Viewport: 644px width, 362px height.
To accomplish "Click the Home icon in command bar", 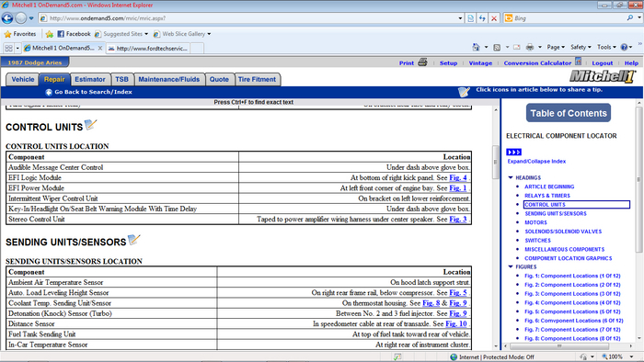I will point(476,47).
